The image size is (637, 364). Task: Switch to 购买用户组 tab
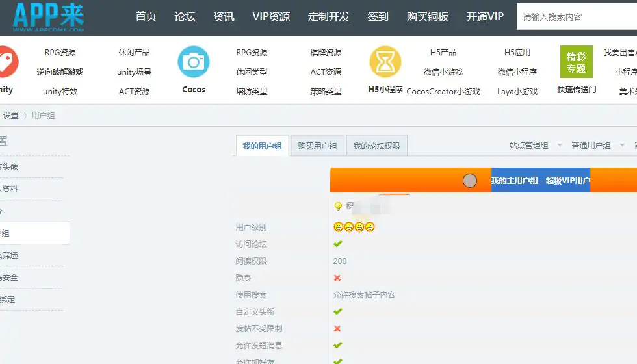pyautogui.click(x=317, y=146)
